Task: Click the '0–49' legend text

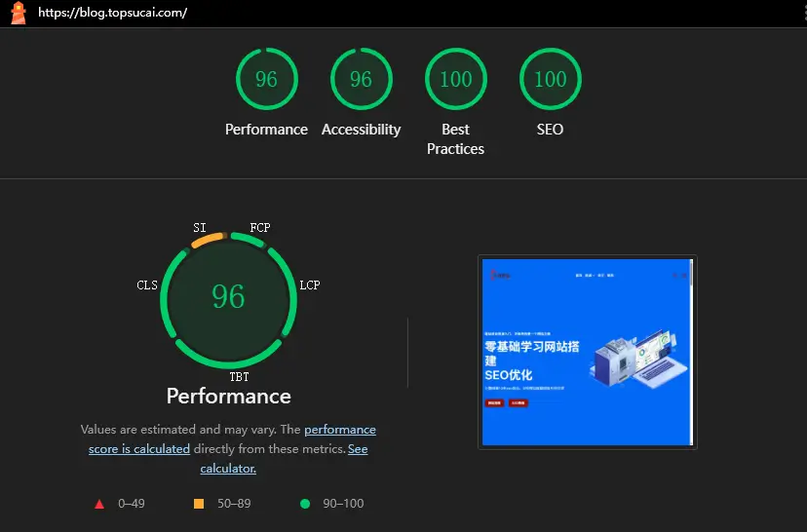Action: click(132, 503)
